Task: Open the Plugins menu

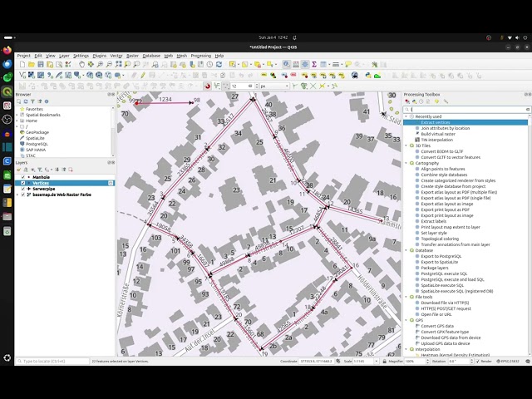Action: point(100,56)
